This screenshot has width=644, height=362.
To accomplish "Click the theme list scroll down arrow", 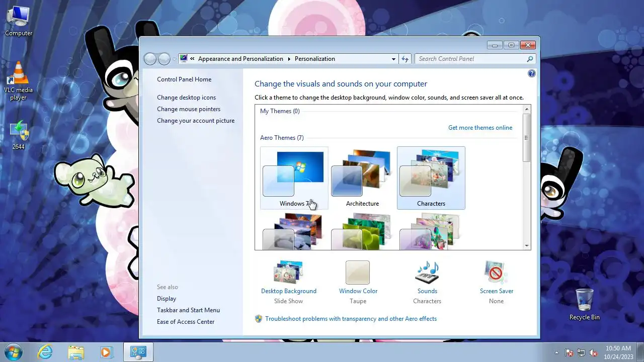I will coord(527,246).
